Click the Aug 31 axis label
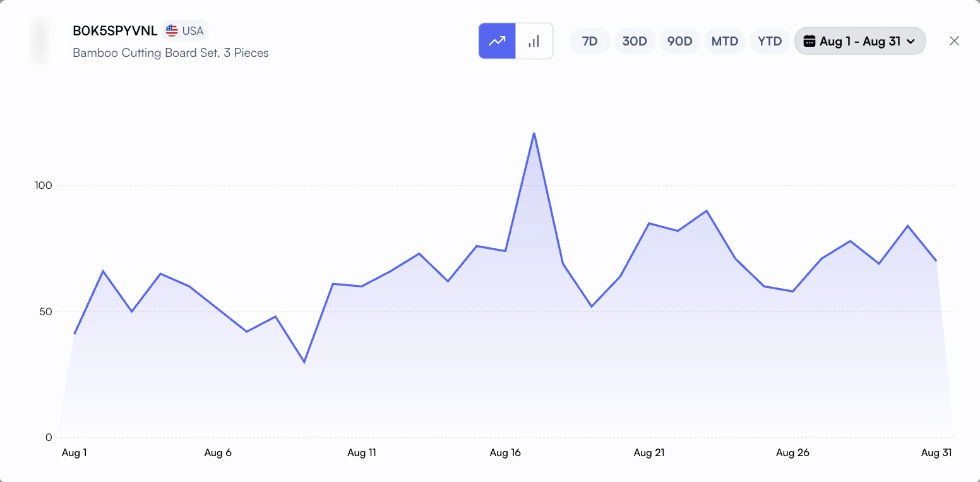Viewport: 980px width, 482px height. (936, 452)
